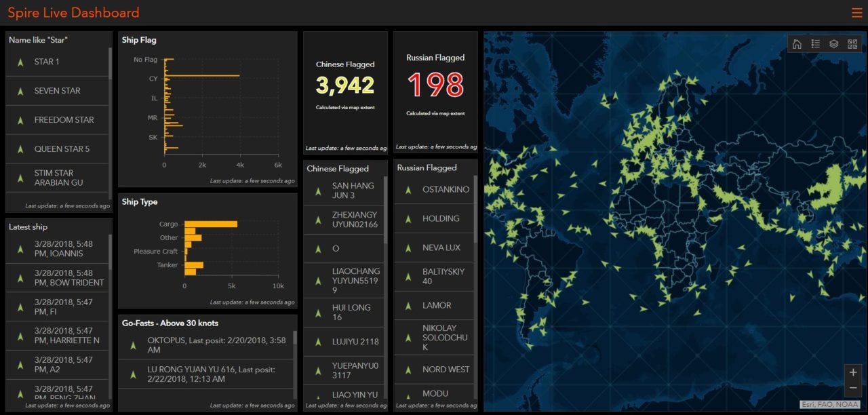Screen dimensions: 868x415
Task: Open the basemap gallery icon
Action: click(x=852, y=43)
